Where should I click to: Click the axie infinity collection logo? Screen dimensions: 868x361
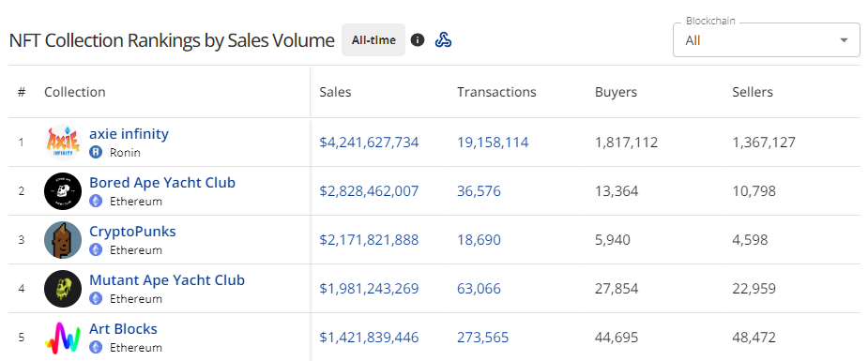point(63,143)
